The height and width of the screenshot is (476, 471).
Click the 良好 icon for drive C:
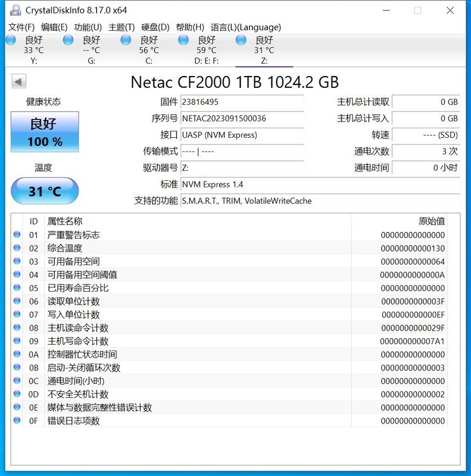coord(125,40)
